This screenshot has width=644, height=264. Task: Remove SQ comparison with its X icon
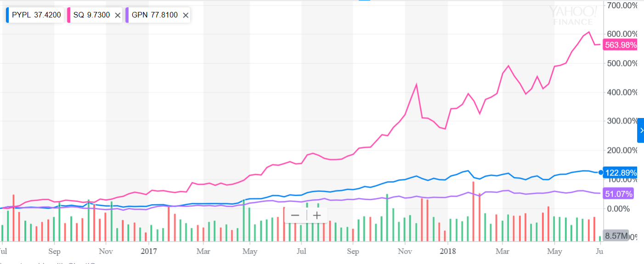click(x=118, y=15)
